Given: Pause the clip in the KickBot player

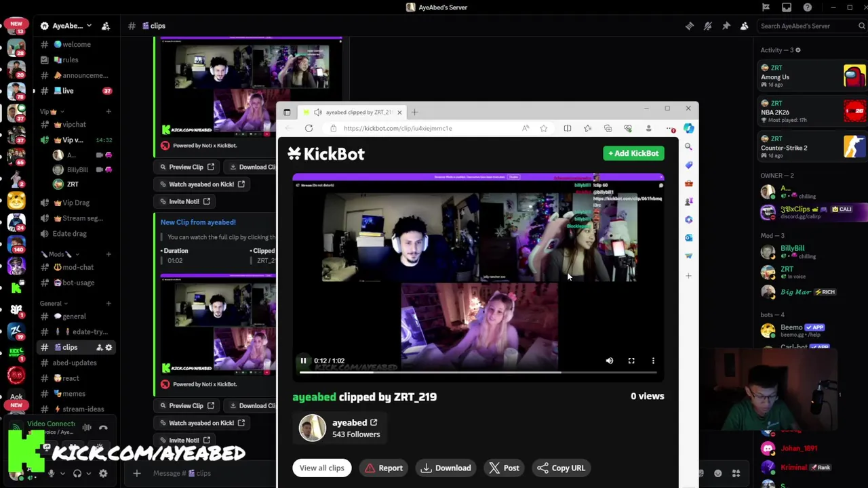Looking at the screenshot, I should (x=303, y=361).
